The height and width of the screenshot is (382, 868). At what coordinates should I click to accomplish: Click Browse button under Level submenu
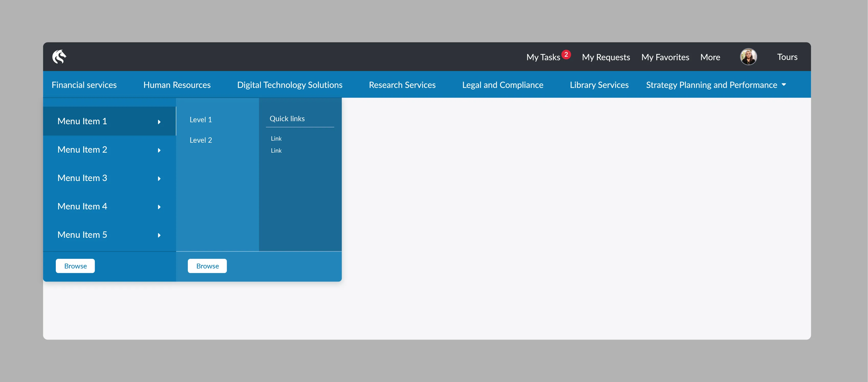(207, 266)
